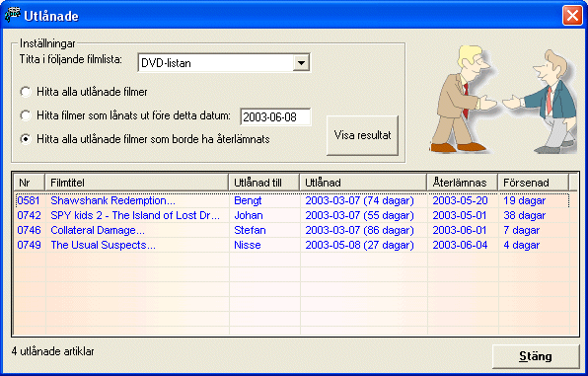Select the Collateral Damage row
588x376 pixels.
tap(292, 230)
